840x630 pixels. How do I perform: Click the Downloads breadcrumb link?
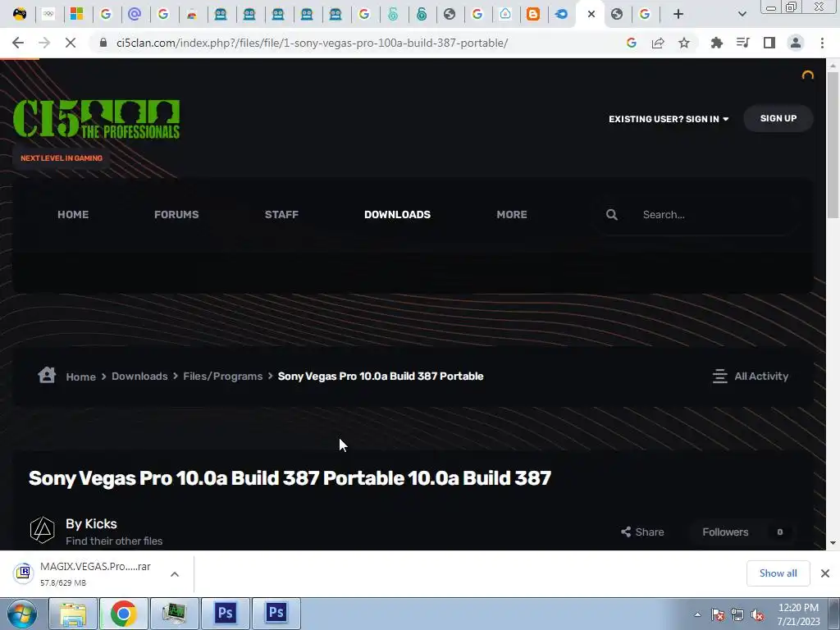pyautogui.click(x=139, y=376)
